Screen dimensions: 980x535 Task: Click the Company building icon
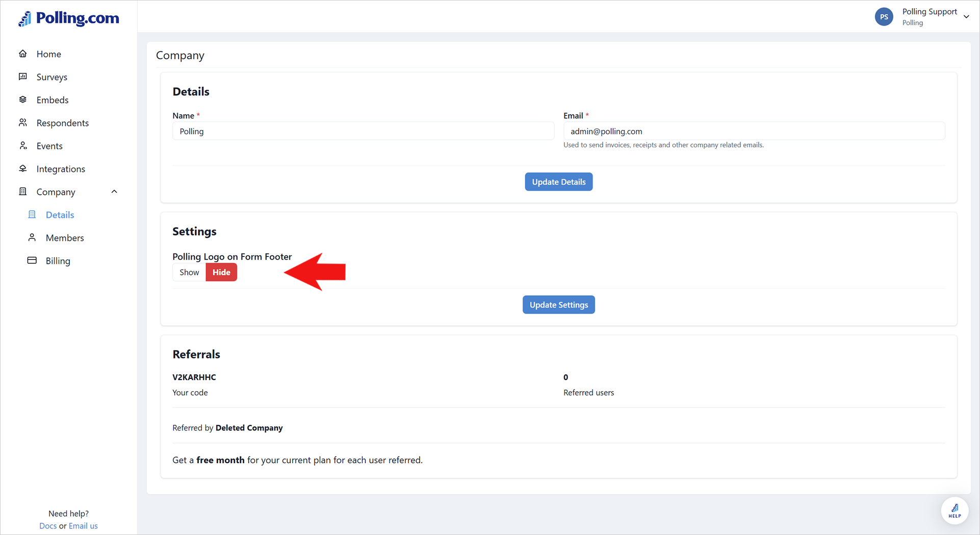(23, 191)
